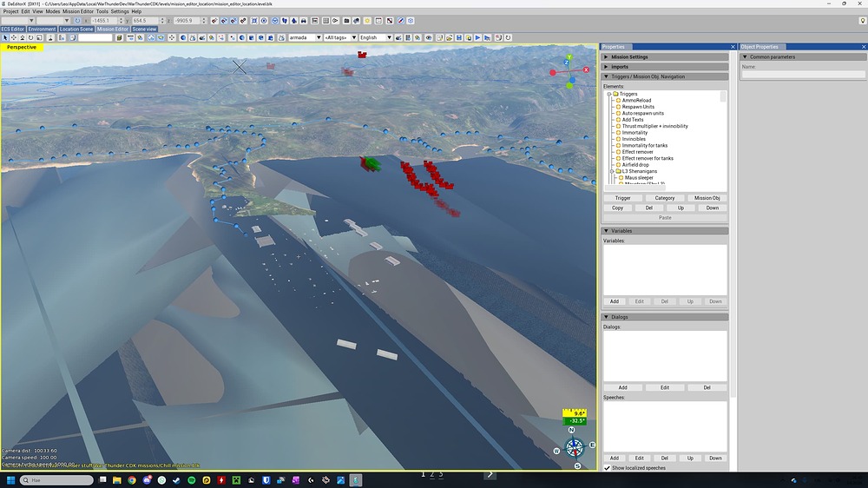Expand the Mission Settings section

pos(665,57)
